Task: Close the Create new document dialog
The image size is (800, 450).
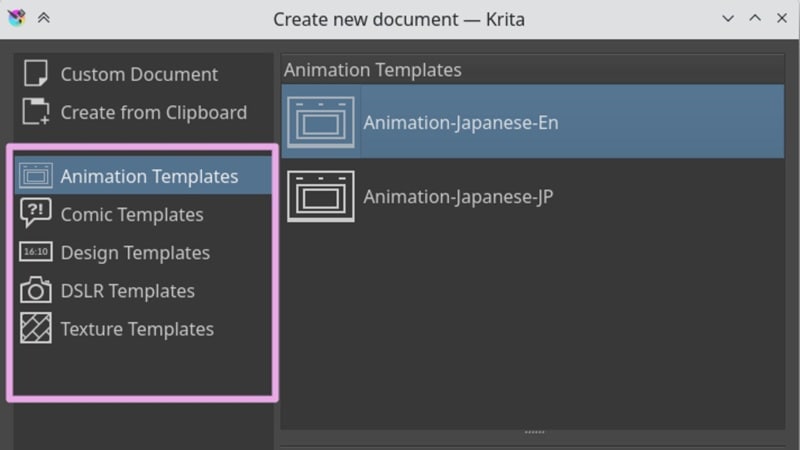Action: tap(782, 18)
